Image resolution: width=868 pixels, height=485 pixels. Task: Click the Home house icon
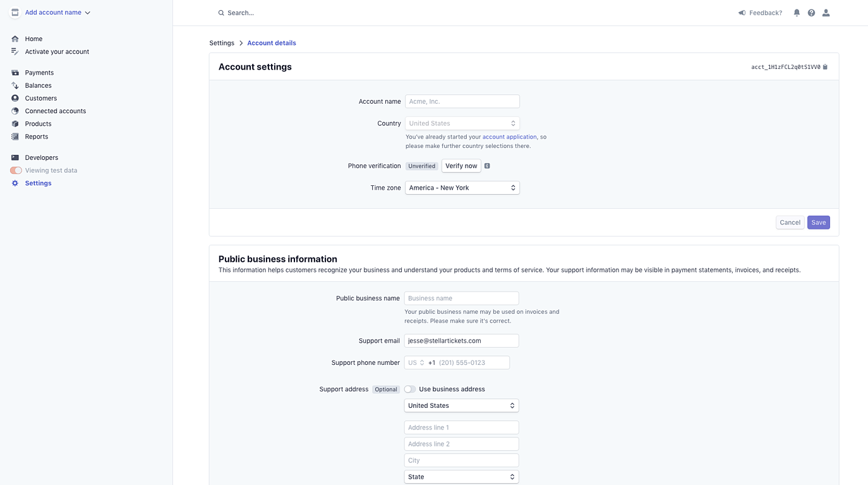(x=15, y=39)
